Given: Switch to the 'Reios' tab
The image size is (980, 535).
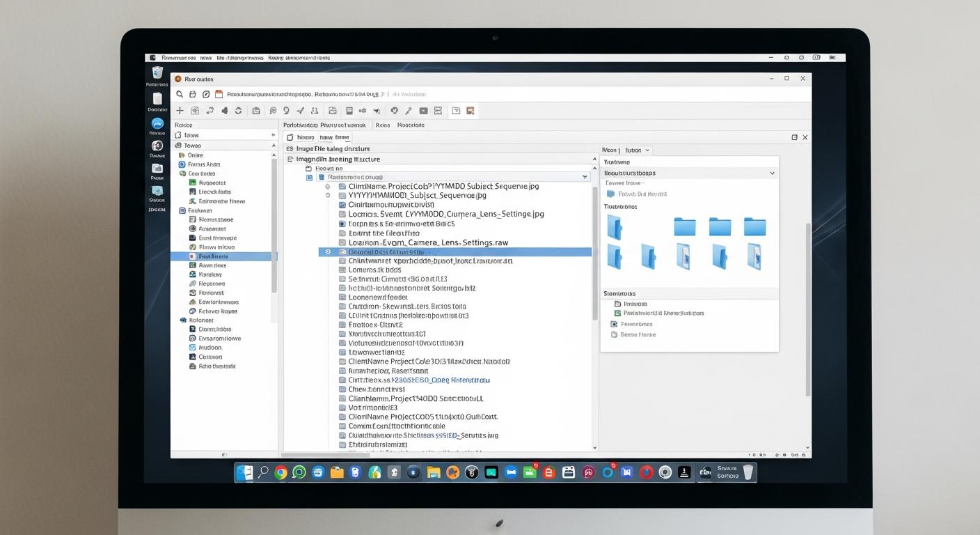Looking at the screenshot, I should click(x=383, y=125).
